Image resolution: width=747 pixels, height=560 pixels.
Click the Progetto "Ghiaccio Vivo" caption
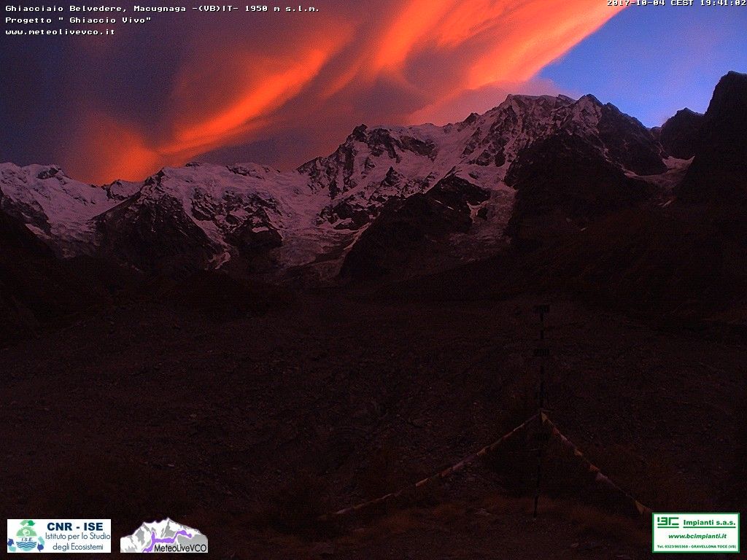78,20
